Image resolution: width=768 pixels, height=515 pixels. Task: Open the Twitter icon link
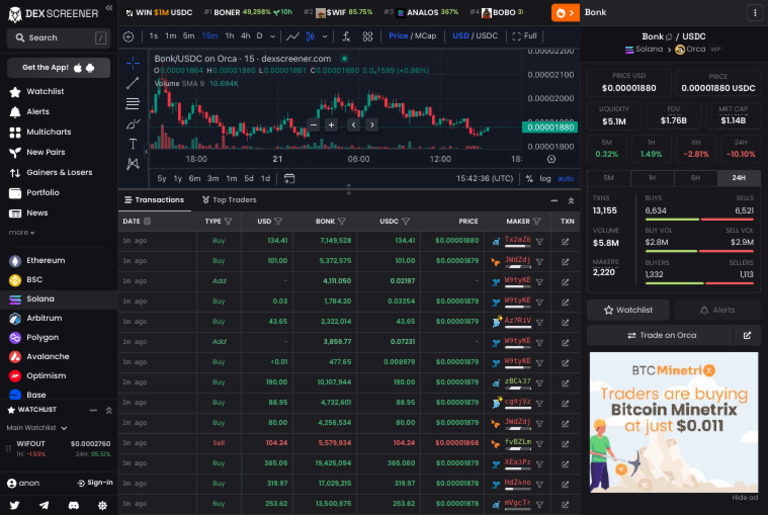coord(14,505)
